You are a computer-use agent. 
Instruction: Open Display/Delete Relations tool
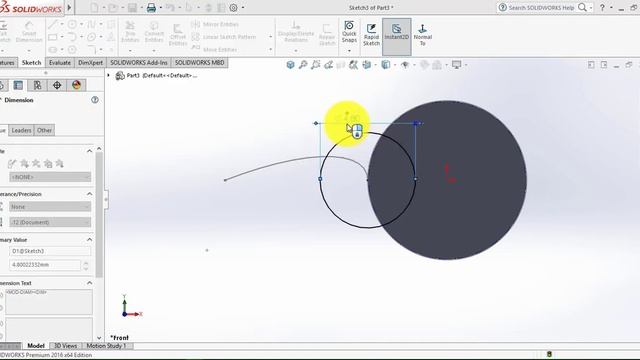296,32
